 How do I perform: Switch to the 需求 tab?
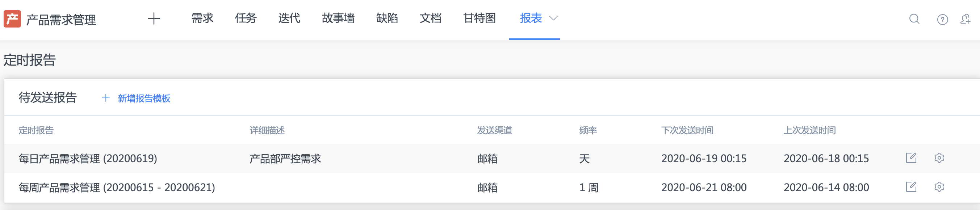coord(202,18)
